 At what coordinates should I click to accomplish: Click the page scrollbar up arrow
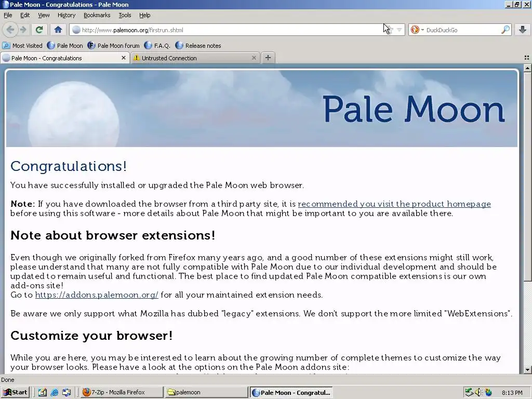527,68
